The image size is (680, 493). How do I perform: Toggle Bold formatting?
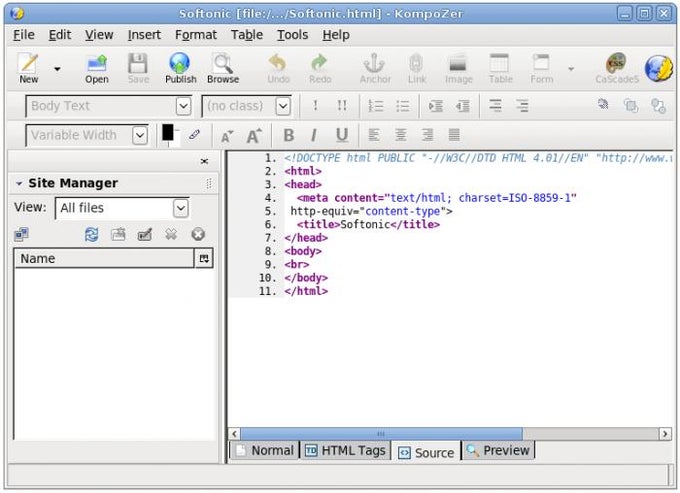[x=289, y=135]
